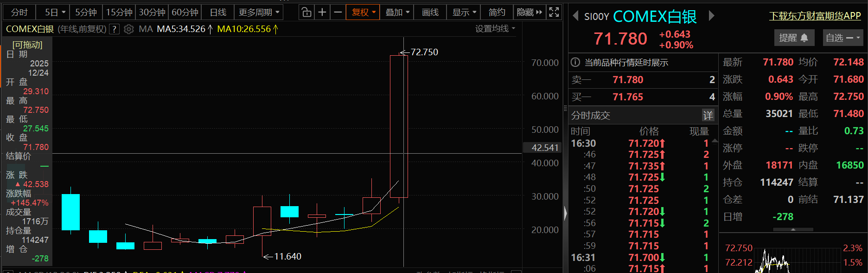Expand panel using the small triangle handle under 日增
The width and height of the screenshot is (868, 273).
click(x=793, y=229)
